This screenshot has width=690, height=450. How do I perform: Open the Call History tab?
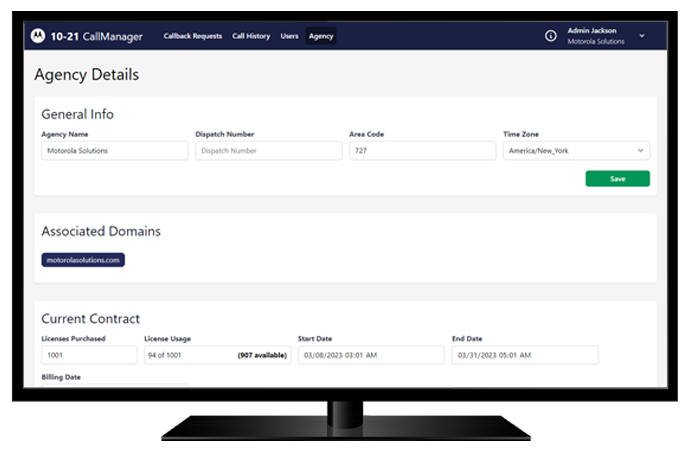(x=251, y=36)
